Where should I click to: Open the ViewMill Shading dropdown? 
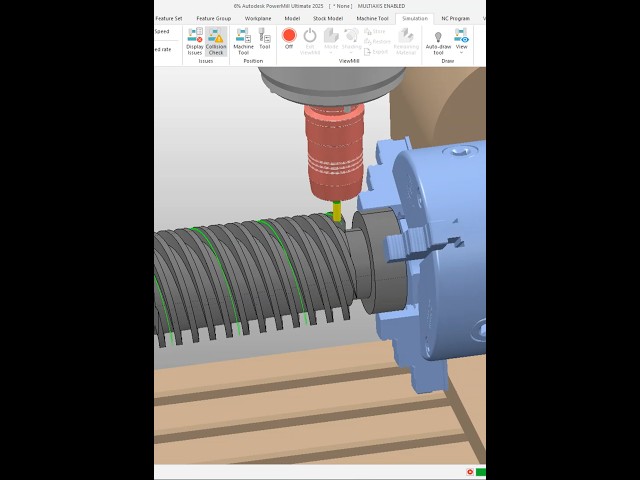click(x=351, y=41)
